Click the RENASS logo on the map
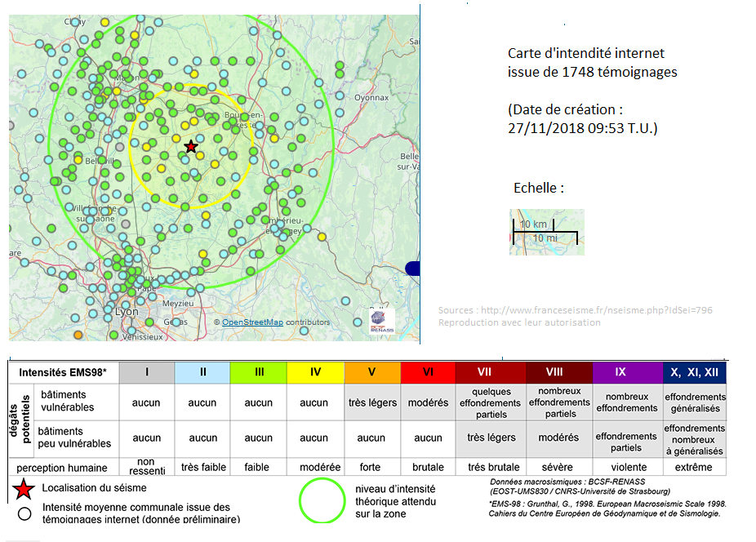The width and height of the screenshot is (756, 542). click(382, 321)
